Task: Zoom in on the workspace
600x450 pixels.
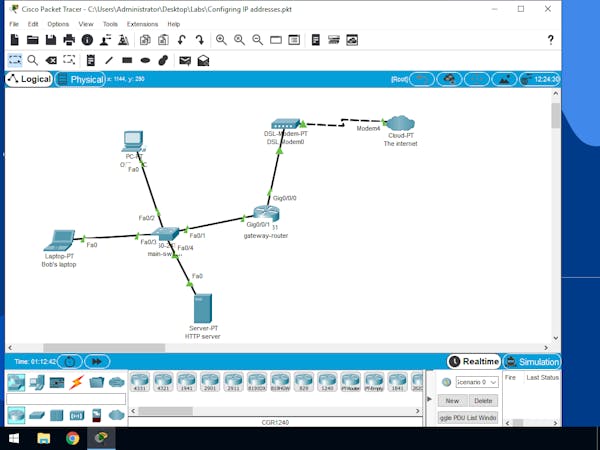Action: click(221, 40)
